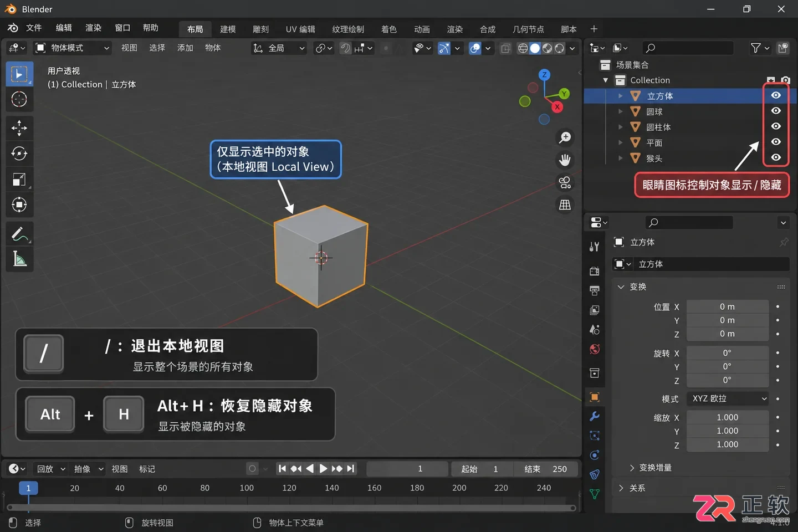
Task: Open the viewport 选择 menu
Action: pos(157,48)
